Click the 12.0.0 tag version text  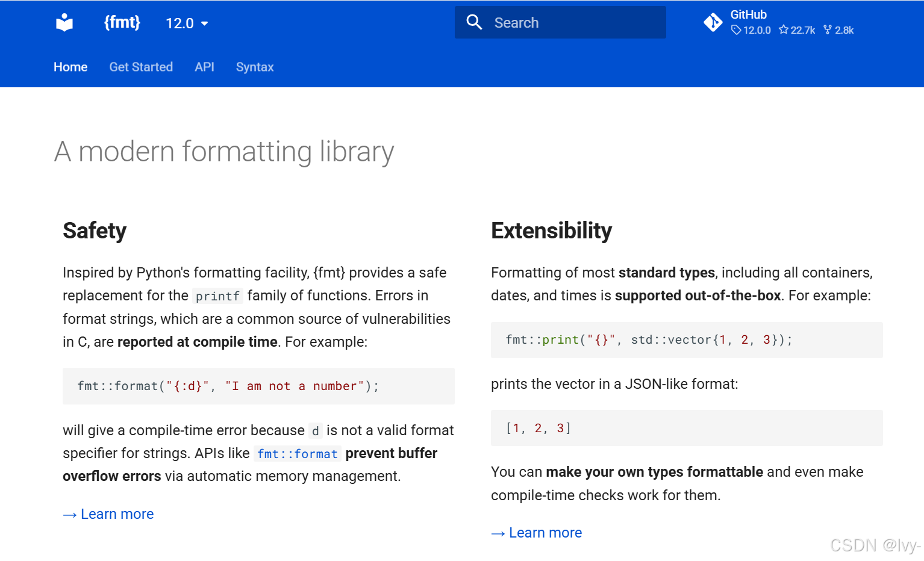(x=757, y=30)
